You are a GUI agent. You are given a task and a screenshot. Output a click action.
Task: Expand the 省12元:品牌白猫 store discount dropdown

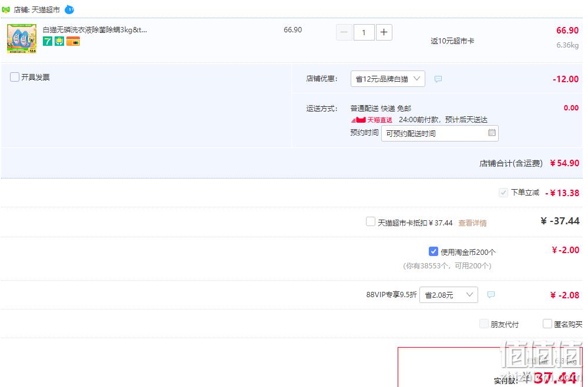tap(388, 79)
